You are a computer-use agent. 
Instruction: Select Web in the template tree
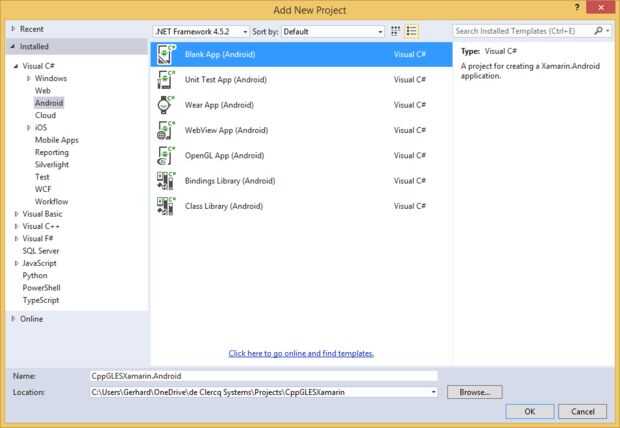tap(43, 91)
